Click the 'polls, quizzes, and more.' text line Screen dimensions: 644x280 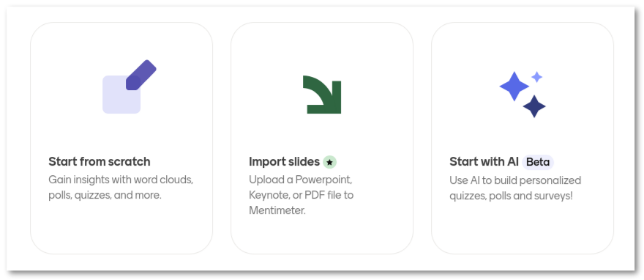click(x=105, y=195)
